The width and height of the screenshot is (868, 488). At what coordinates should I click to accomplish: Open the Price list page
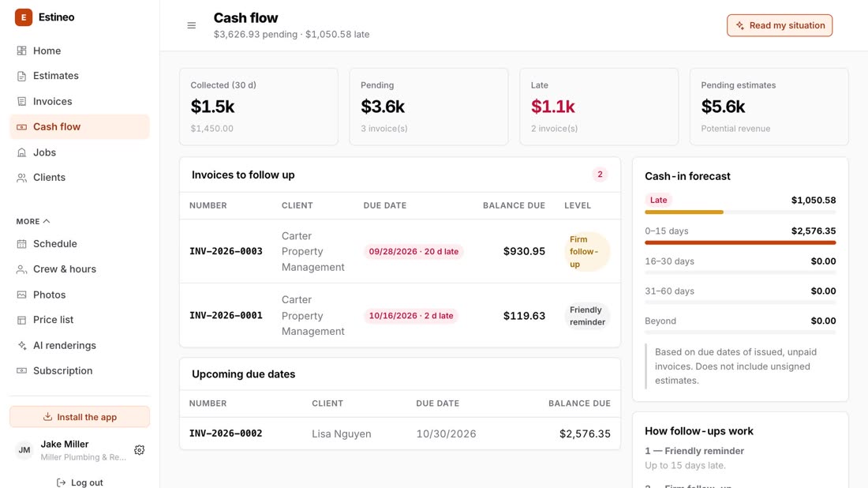(x=80, y=320)
